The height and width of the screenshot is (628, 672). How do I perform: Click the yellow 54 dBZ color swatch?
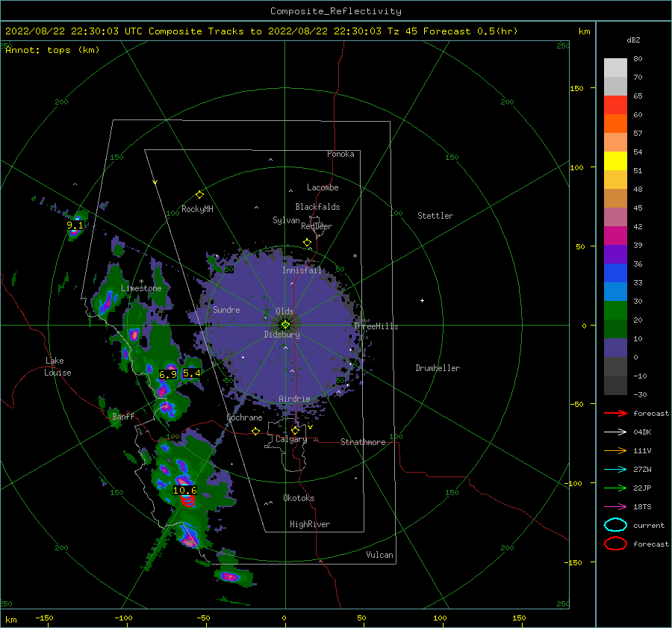(615, 161)
